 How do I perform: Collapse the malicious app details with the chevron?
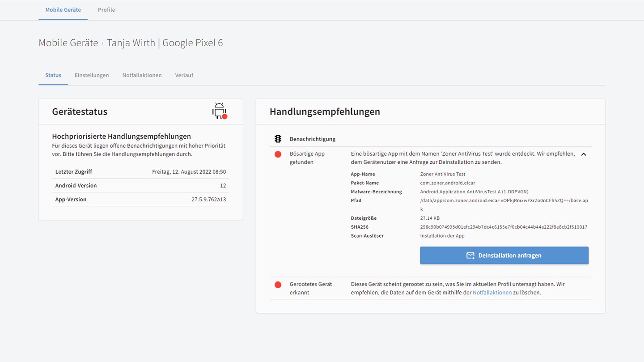(583, 154)
